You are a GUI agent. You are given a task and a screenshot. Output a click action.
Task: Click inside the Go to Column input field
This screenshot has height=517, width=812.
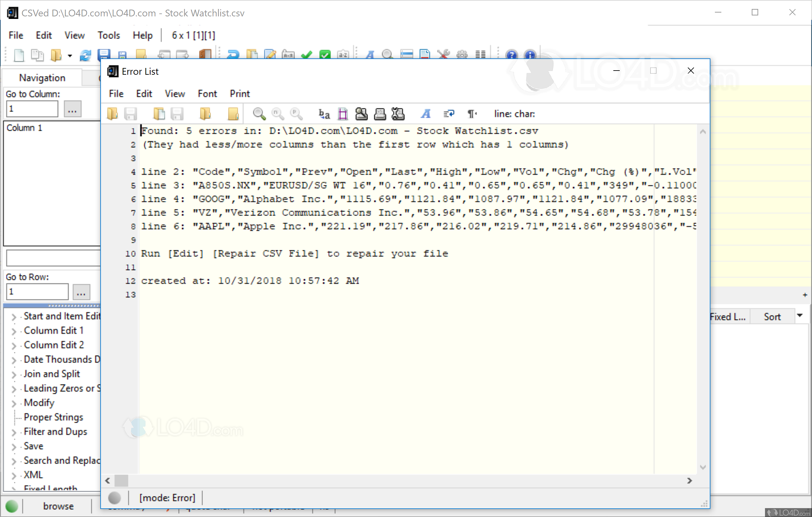coord(32,108)
